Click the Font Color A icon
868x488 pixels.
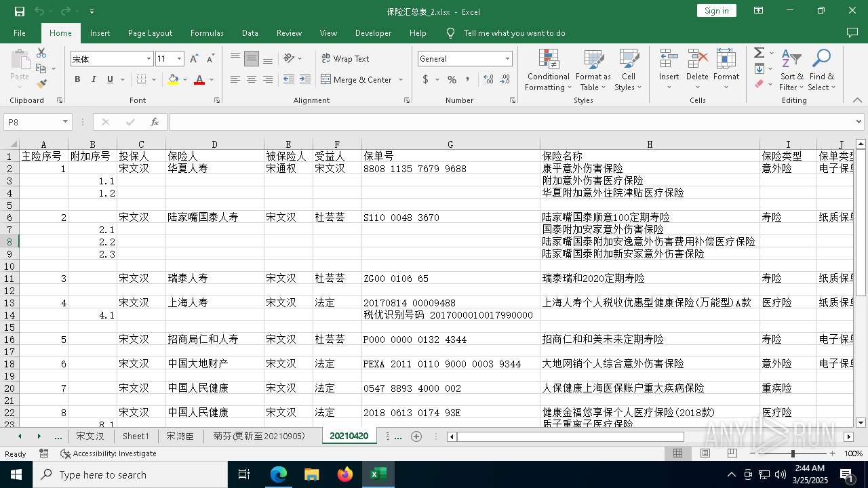199,79
